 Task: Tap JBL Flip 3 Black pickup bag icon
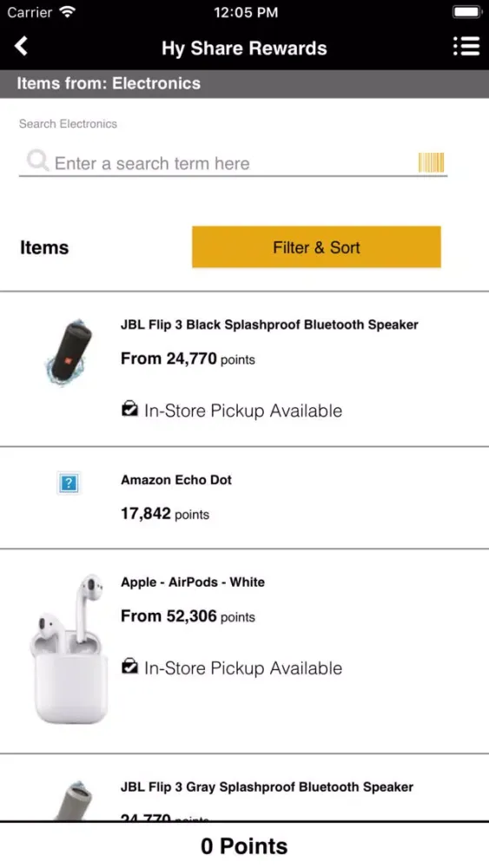[x=129, y=409]
